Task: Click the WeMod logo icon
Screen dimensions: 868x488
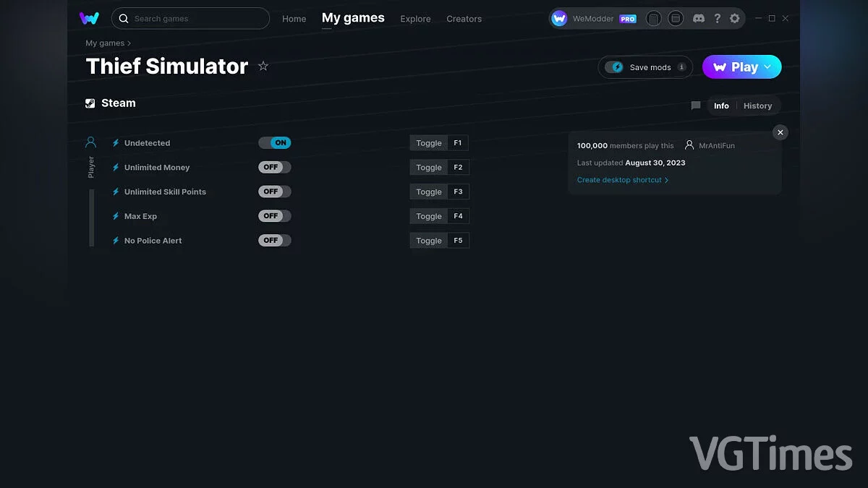Action: [89, 18]
